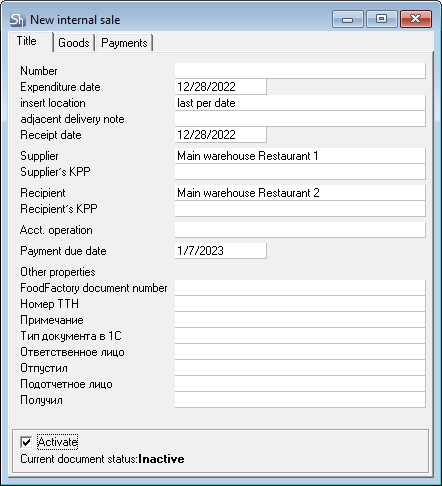Choose Recipient 'Main warehouse Restaurant 2' field
The width and height of the screenshot is (442, 486).
coord(300,193)
